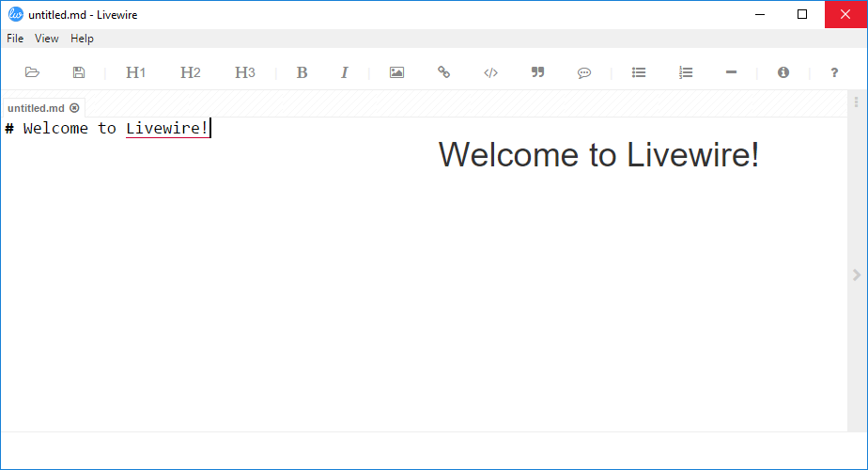868x470 pixels.
Task: Close the Livewire window
Action: click(x=845, y=14)
